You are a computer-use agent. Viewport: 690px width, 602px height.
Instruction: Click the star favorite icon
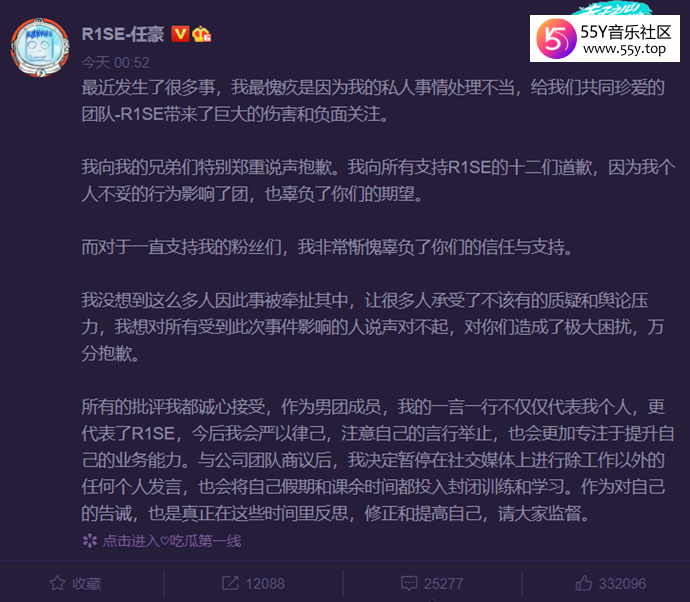coord(57,584)
